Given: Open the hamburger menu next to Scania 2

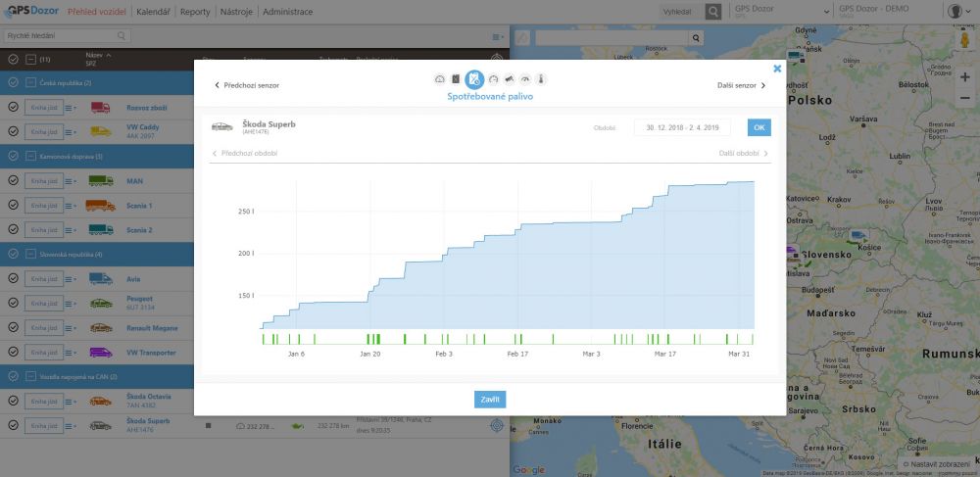Looking at the screenshot, I should click(x=71, y=230).
